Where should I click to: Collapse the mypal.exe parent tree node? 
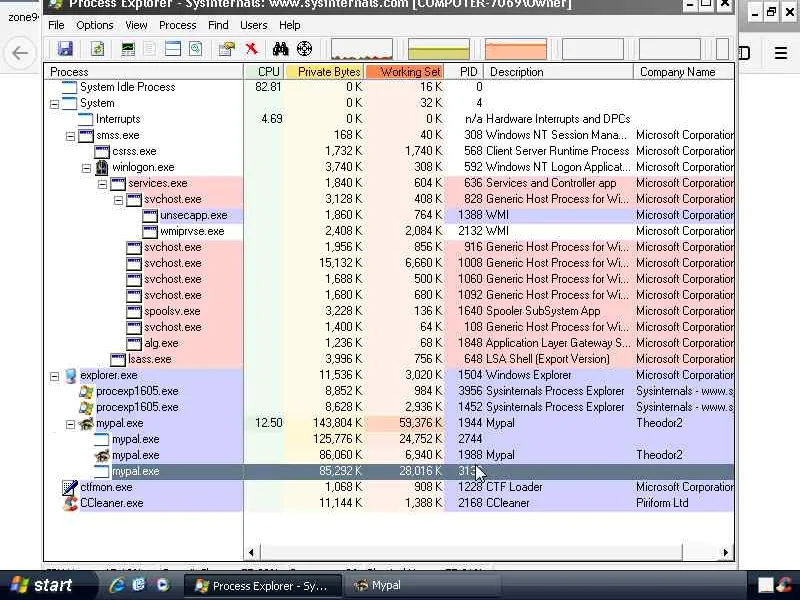click(x=70, y=424)
